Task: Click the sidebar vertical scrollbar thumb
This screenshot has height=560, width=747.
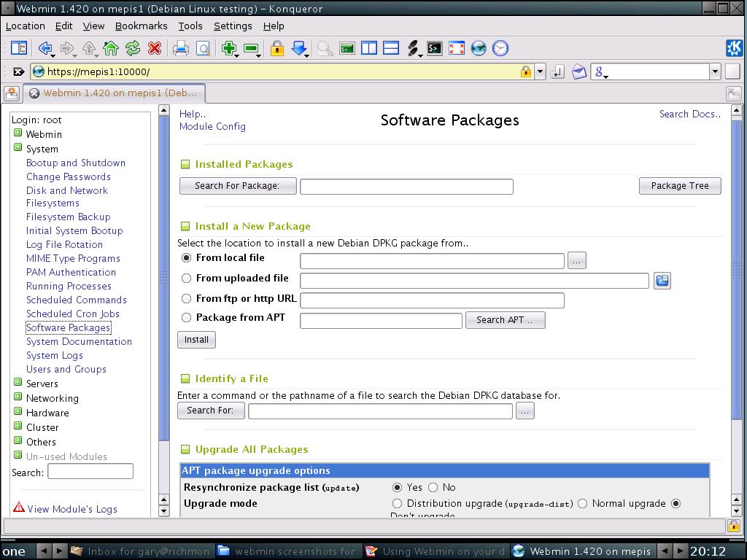Action: pyautogui.click(x=164, y=279)
